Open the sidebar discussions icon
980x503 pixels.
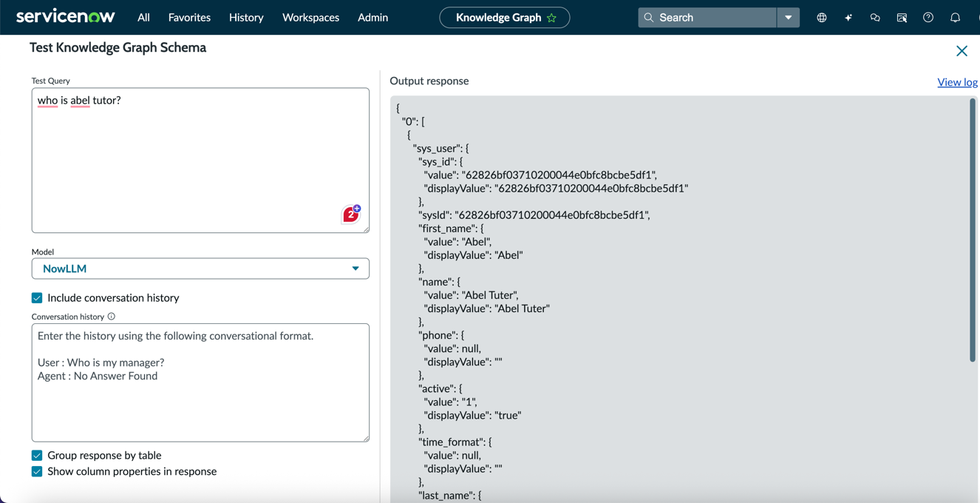pos(902,17)
